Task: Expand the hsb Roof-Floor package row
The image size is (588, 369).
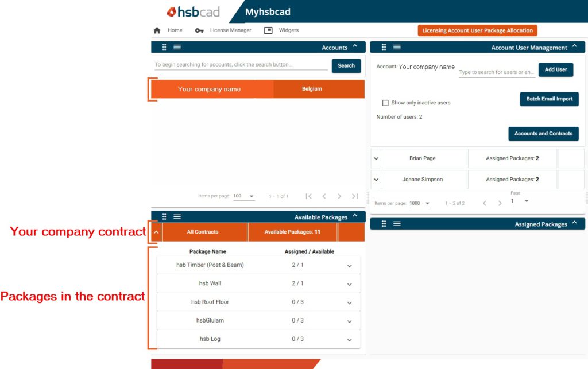Action: tap(350, 302)
